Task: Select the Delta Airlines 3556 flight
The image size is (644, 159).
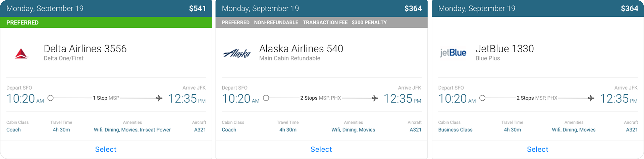Action: 106,149
